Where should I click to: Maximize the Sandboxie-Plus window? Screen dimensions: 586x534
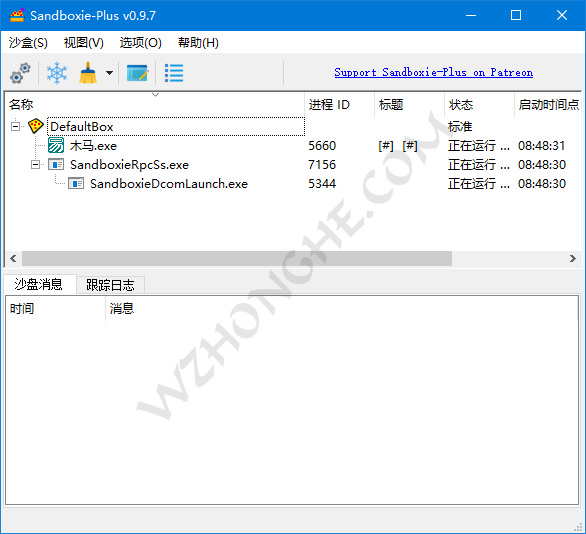[516, 15]
